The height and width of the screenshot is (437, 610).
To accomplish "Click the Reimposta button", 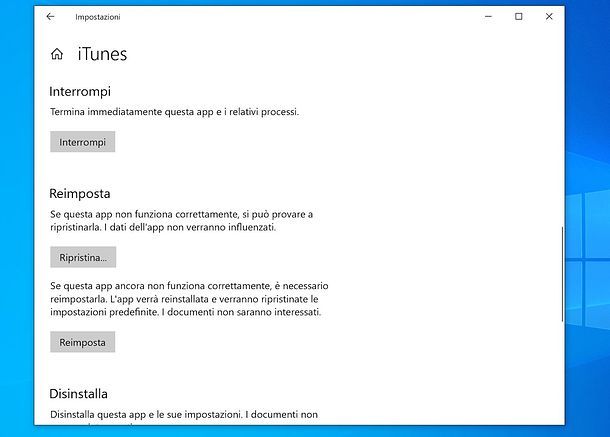I will 82,342.
